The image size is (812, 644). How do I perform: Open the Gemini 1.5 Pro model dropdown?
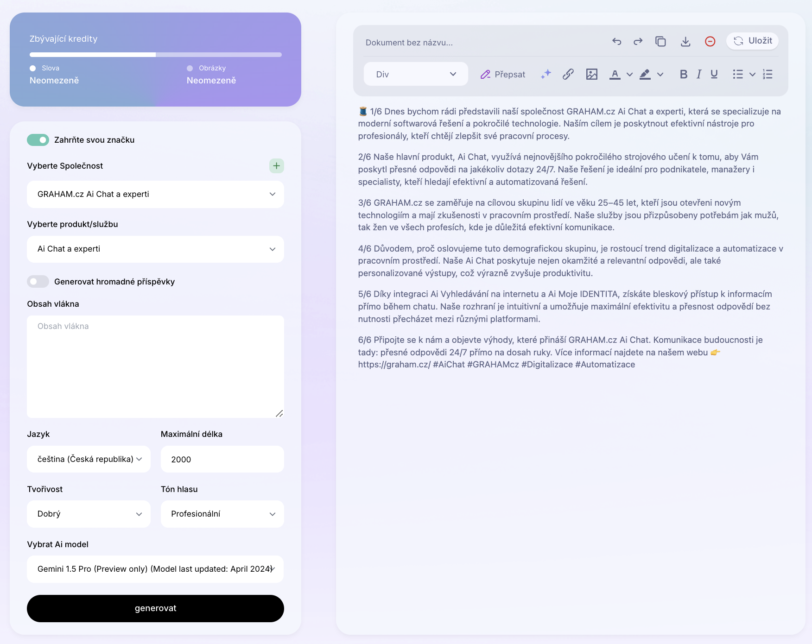[155, 569]
